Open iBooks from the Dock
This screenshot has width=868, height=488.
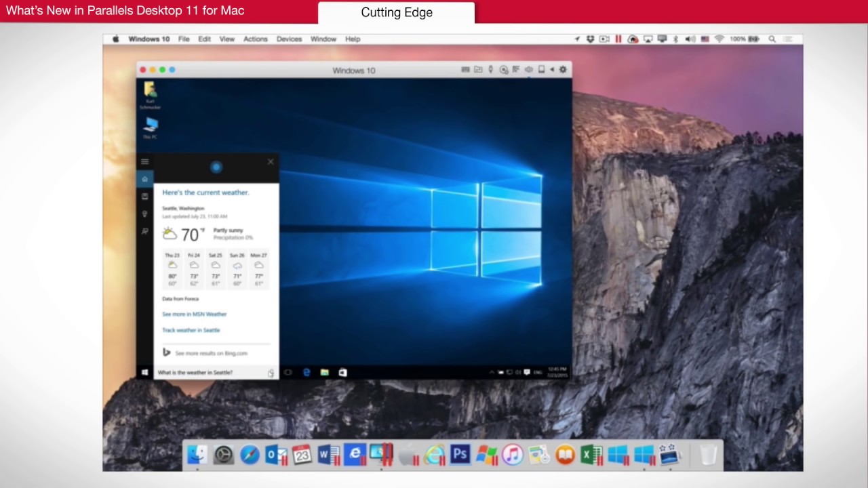pos(565,455)
